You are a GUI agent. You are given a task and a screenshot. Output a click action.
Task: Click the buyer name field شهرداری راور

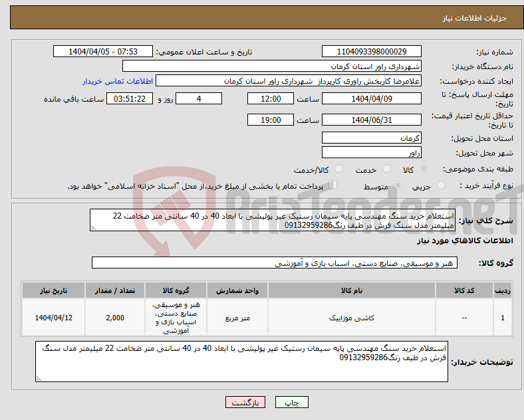272,66
